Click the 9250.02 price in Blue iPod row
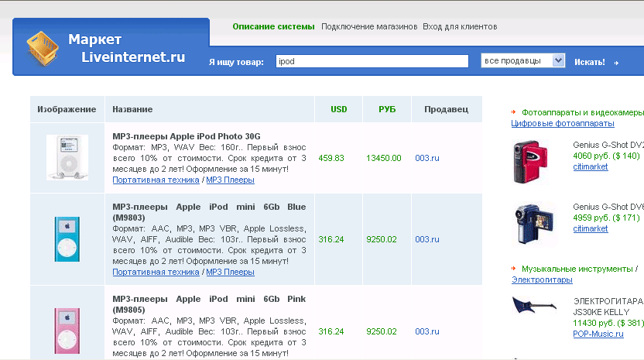 coord(382,239)
